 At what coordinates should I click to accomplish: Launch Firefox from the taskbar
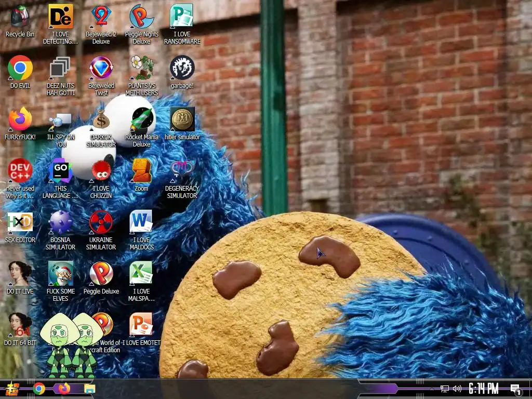click(64, 389)
